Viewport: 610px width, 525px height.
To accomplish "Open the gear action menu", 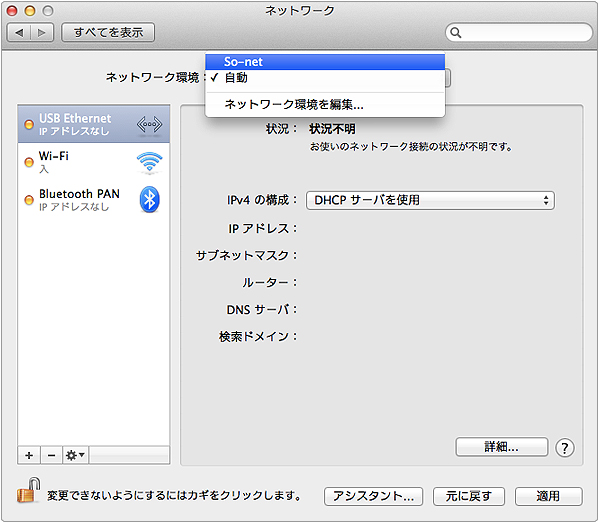I will [x=75, y=454].
